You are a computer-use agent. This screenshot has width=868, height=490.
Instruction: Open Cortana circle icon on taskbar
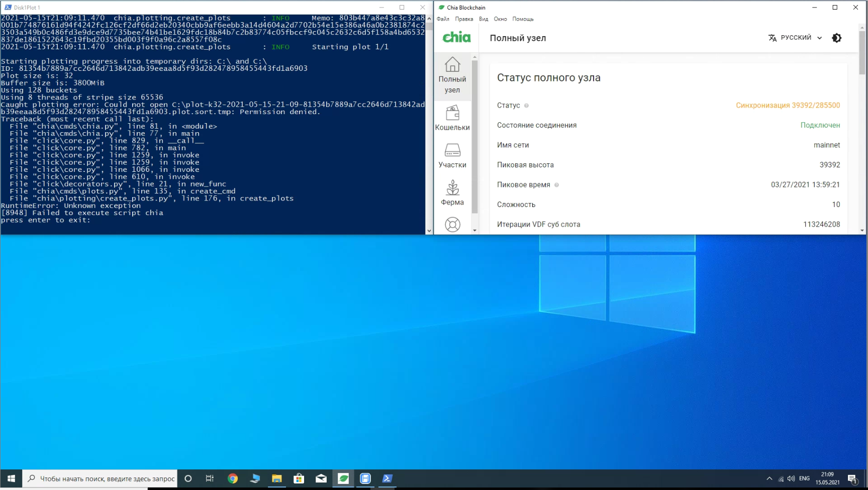pos(188,478)
